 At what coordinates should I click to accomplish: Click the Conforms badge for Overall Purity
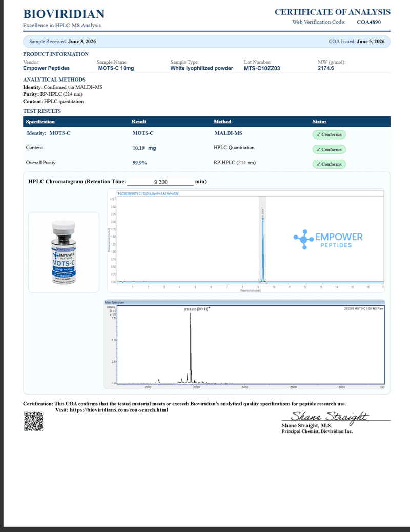tap(329, 164)
